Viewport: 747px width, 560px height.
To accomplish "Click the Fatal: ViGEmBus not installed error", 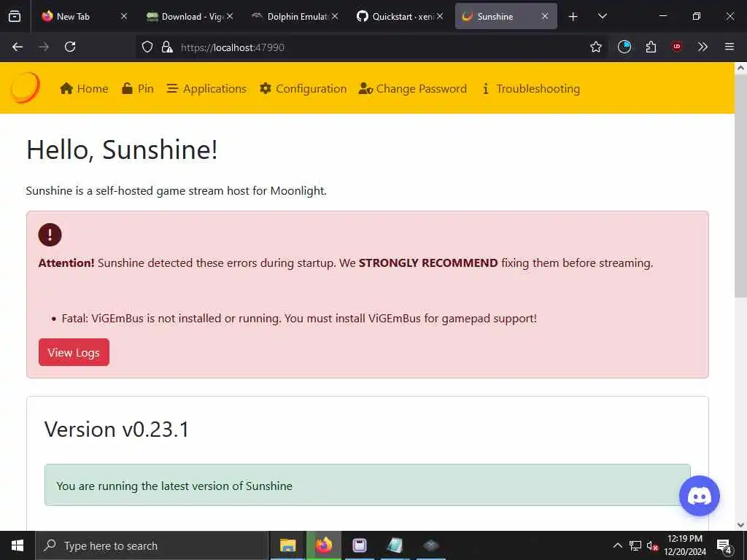I will pyautogui.click(x=299, y=318).
